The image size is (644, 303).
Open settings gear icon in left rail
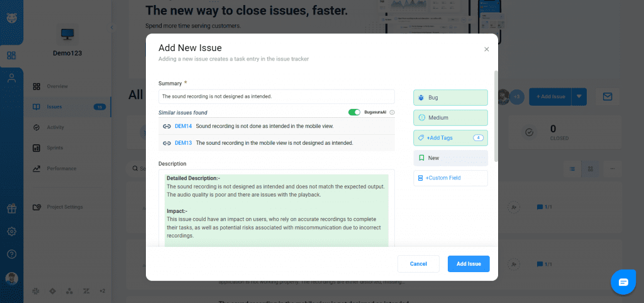(11, 231)
